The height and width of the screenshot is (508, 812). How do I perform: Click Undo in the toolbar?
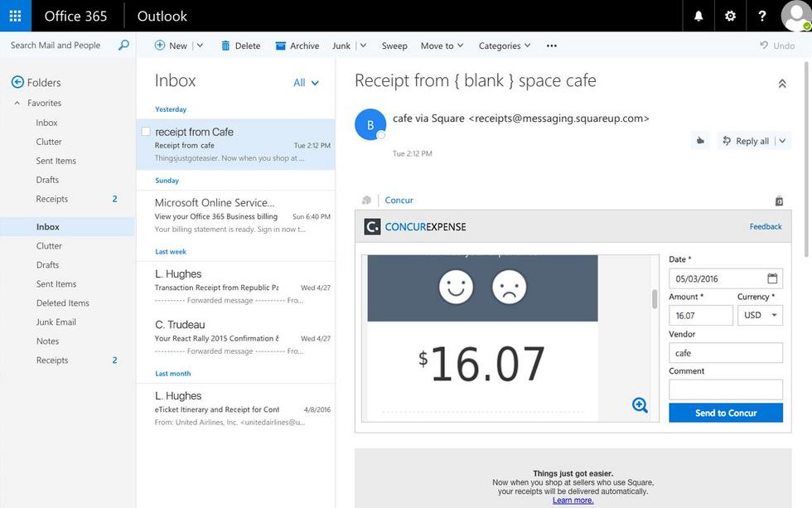point(777,46)
